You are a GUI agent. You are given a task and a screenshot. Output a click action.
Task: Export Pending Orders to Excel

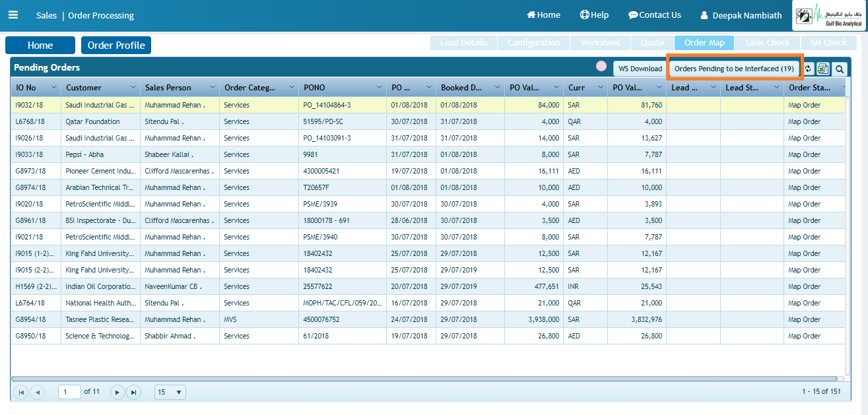click(823, 69)
